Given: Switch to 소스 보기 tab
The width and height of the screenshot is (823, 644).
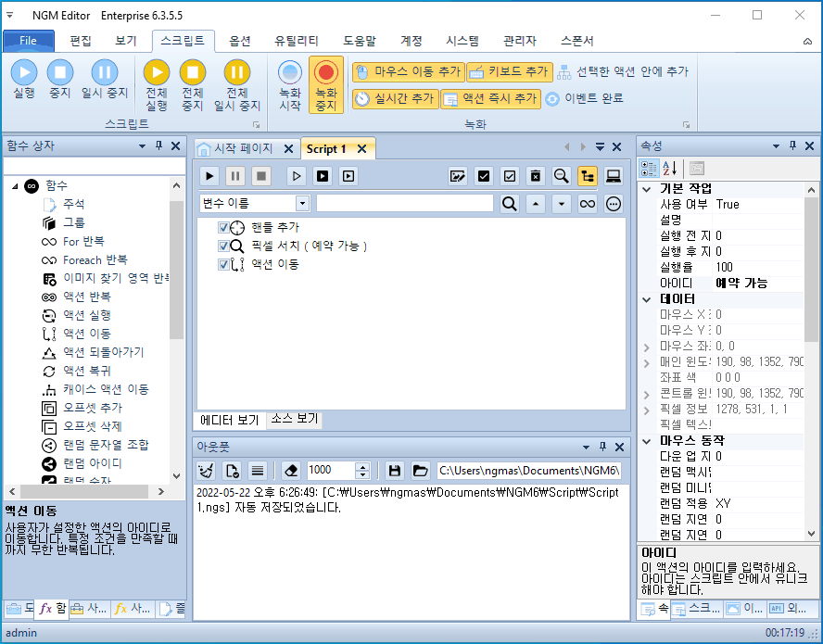Looking at the screenshot, I should coord(294,419).
